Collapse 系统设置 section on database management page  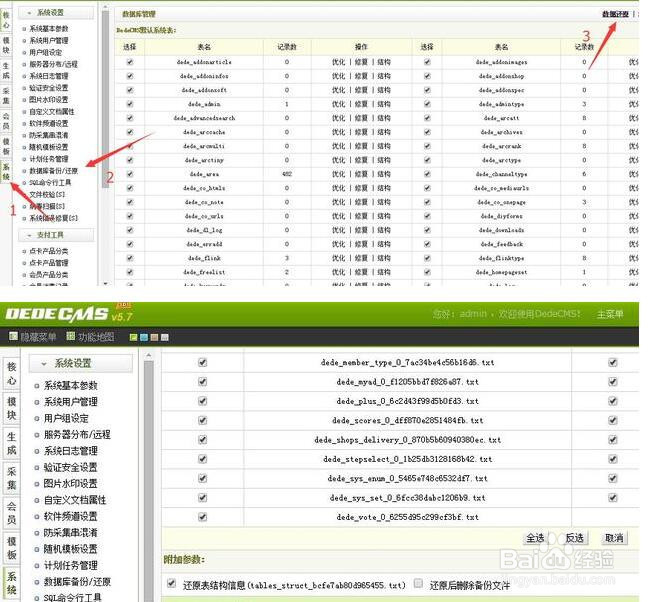click(x=56, y=13)
